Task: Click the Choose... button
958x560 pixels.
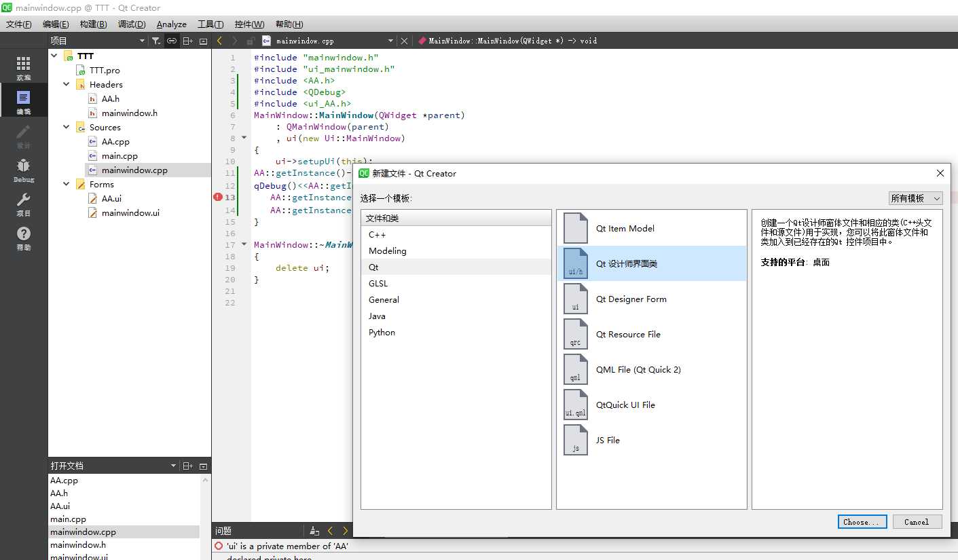Action: [x=861, y=522]
